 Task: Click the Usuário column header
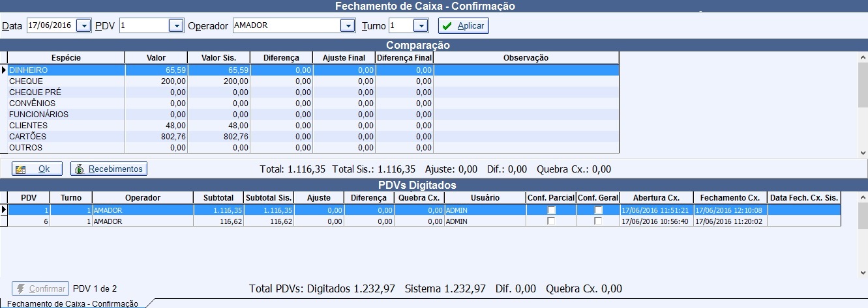coord(485,197)
